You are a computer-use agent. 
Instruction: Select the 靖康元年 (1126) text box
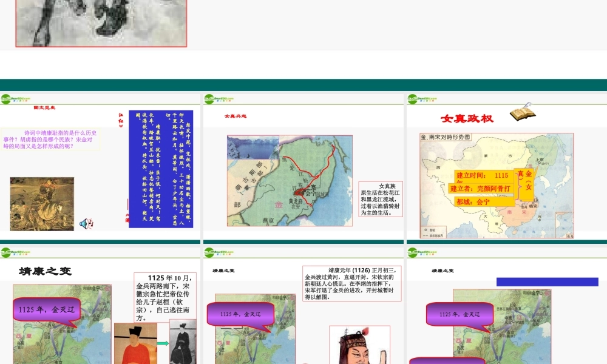click(351, 283)
